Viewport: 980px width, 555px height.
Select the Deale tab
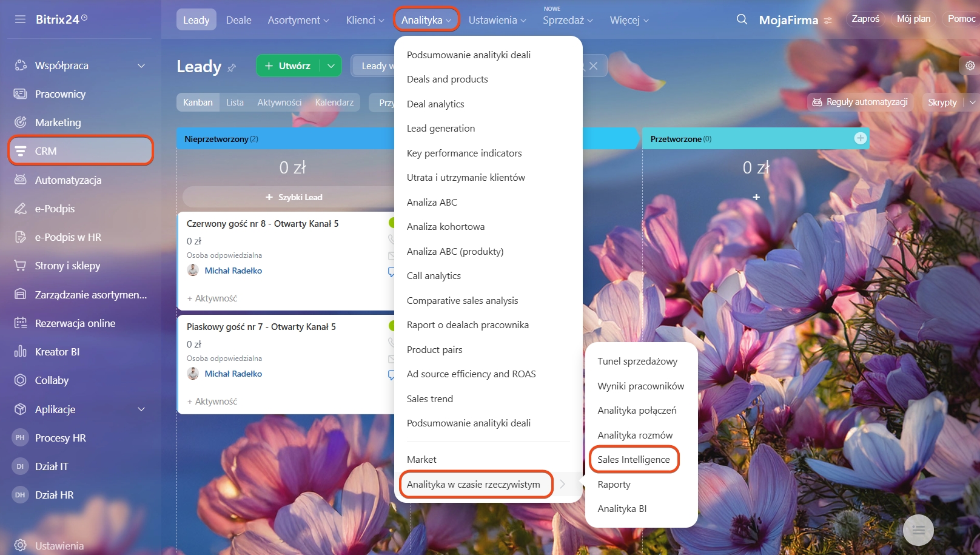point(238,20)
